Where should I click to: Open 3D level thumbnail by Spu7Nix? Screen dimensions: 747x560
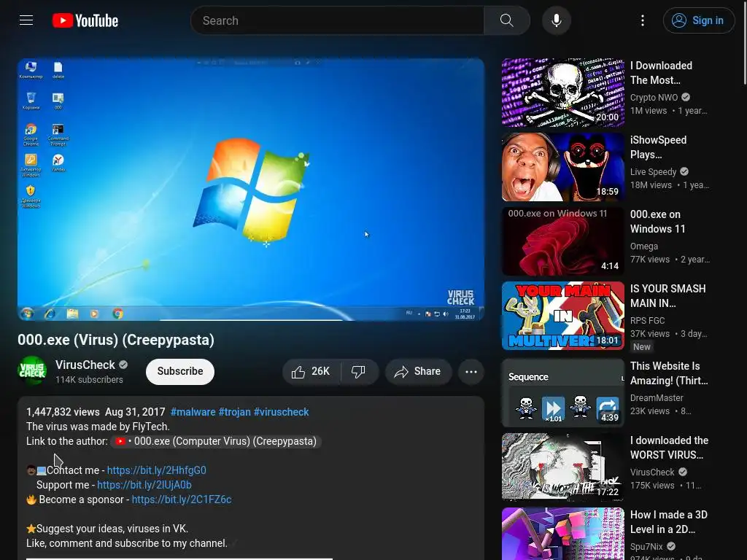(x=563, y=533)
